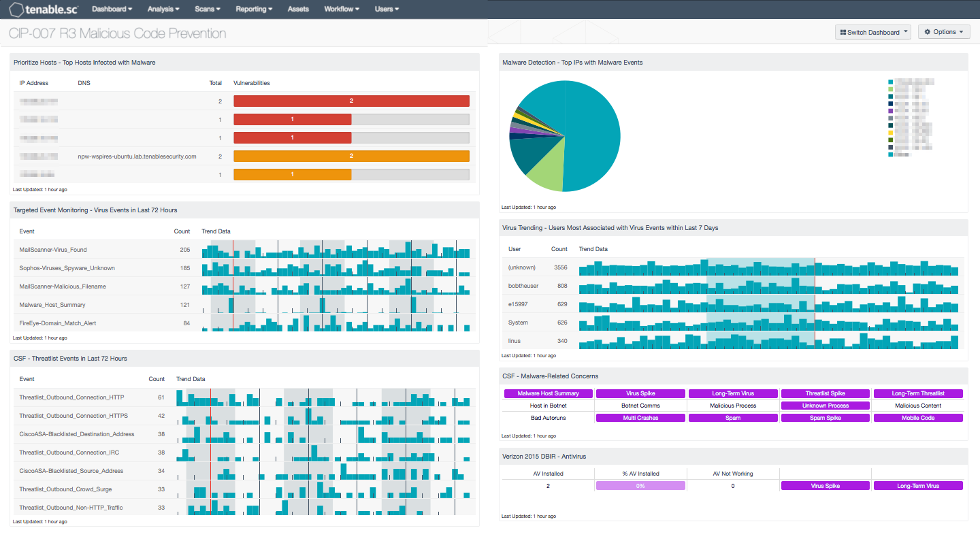Select npw-wspires-ubuntu.lab.tenablesecurity.com DNS entry
This screenshot has height=558, width=980.
pyautogui.click(x=137, y=157)
